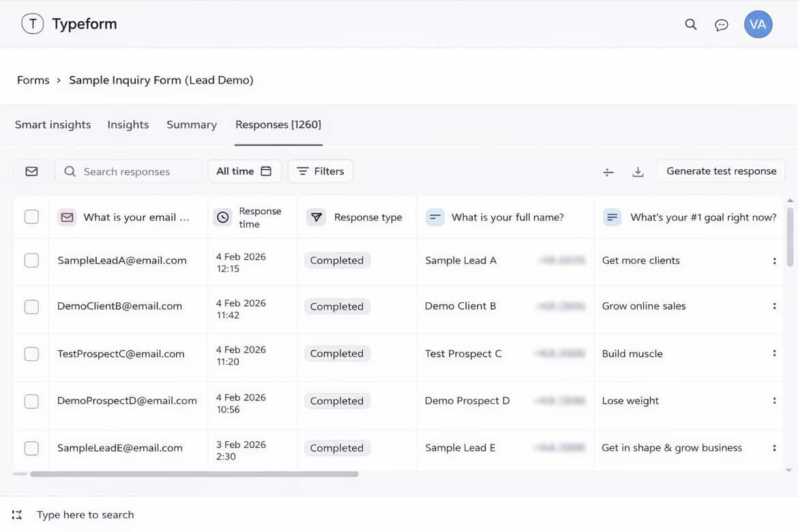Toggle the select all responses checkbox

[31, 217]
